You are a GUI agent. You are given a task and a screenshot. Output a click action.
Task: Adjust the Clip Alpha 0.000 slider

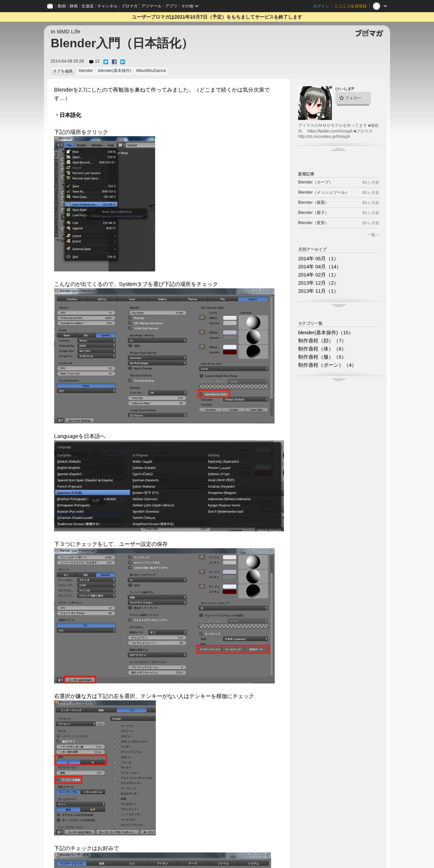pos(157,313)
